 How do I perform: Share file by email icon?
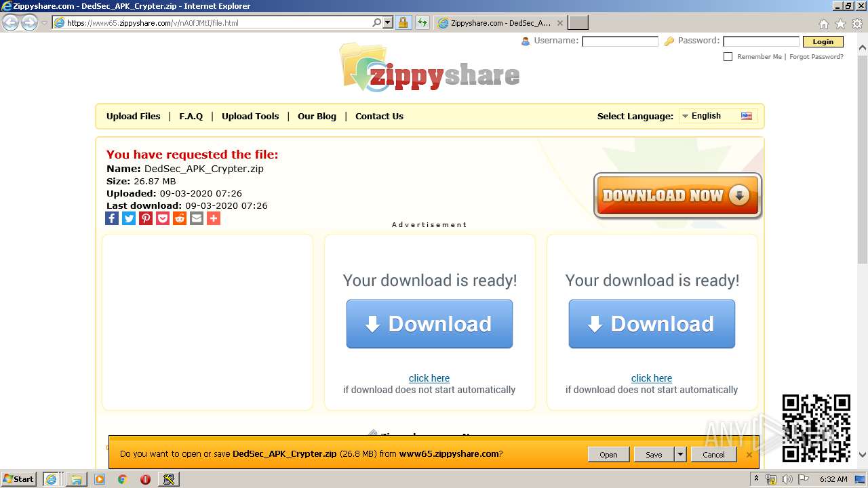197,218
